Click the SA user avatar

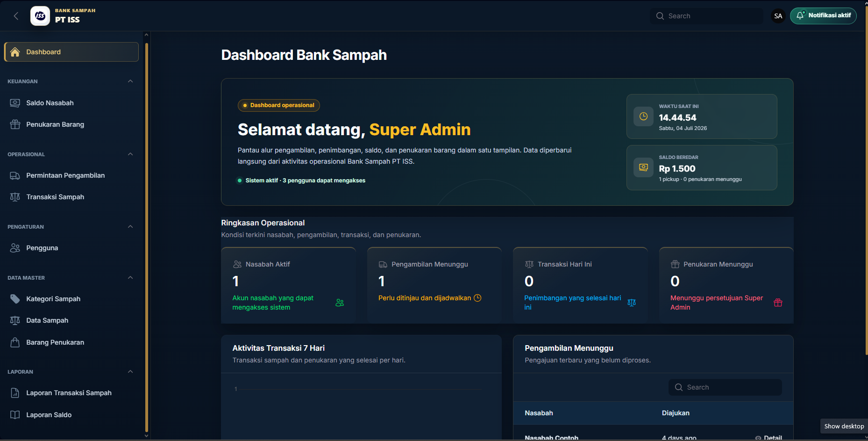point(778,16)
